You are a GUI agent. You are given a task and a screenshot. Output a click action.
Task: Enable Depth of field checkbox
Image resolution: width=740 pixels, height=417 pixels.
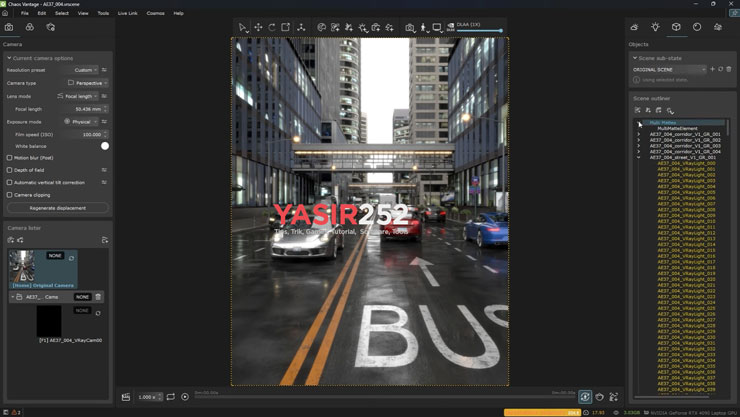pyautogui.click(x=9, y=170)
